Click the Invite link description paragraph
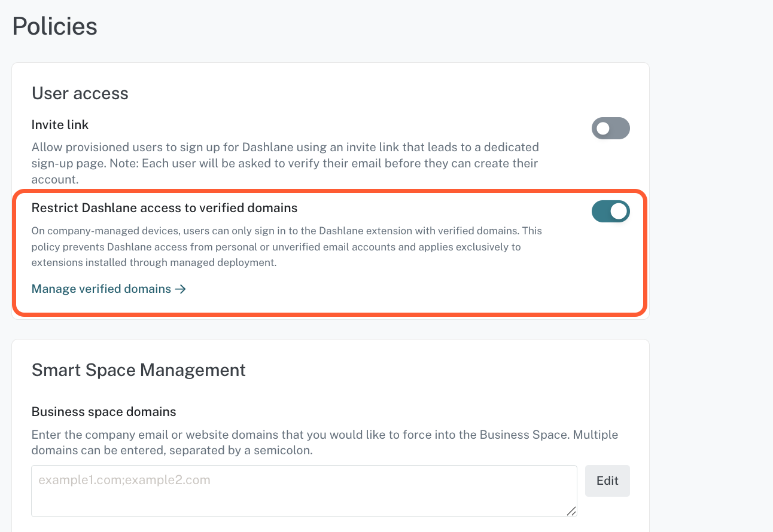 [x=285, y=163]
